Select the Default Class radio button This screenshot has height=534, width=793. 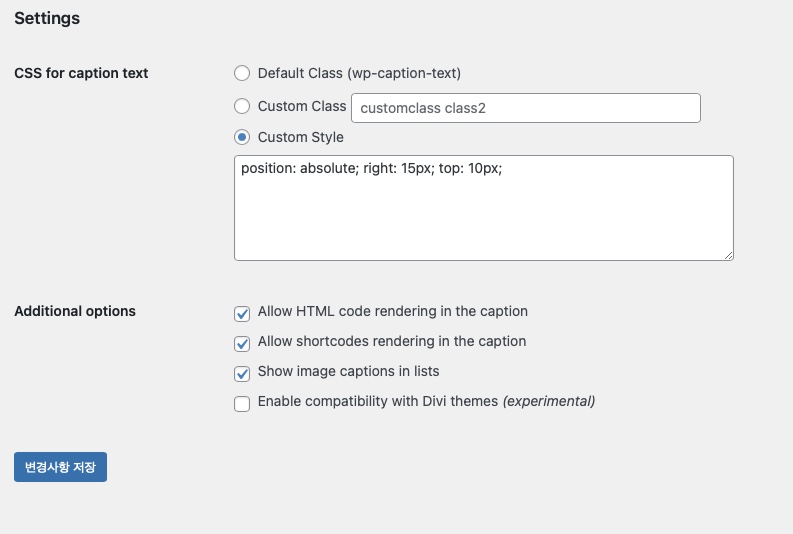(242, 73)
